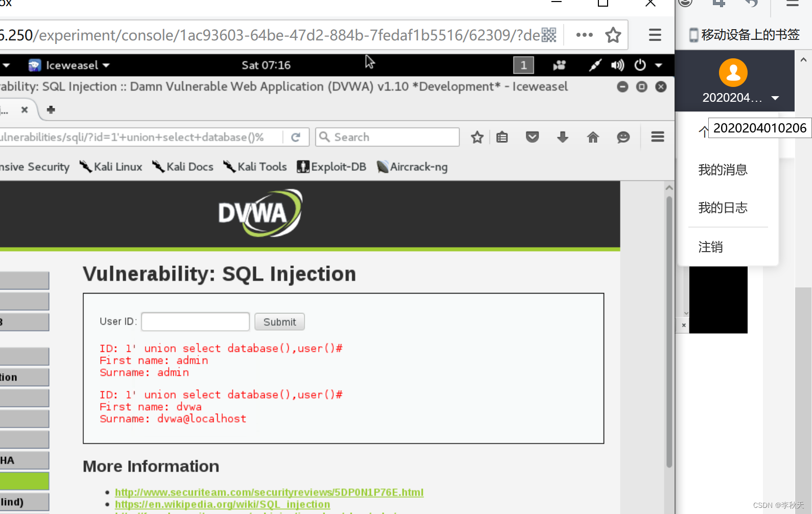The image size is (812, 514).
Task: Open the page actions three-dot menu
Action: pos(584,35)
